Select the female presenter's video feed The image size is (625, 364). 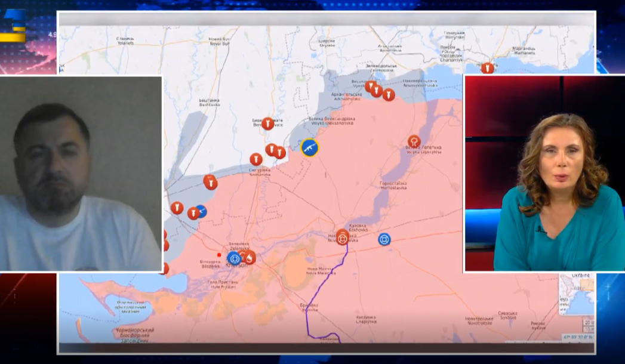point(544,174)
